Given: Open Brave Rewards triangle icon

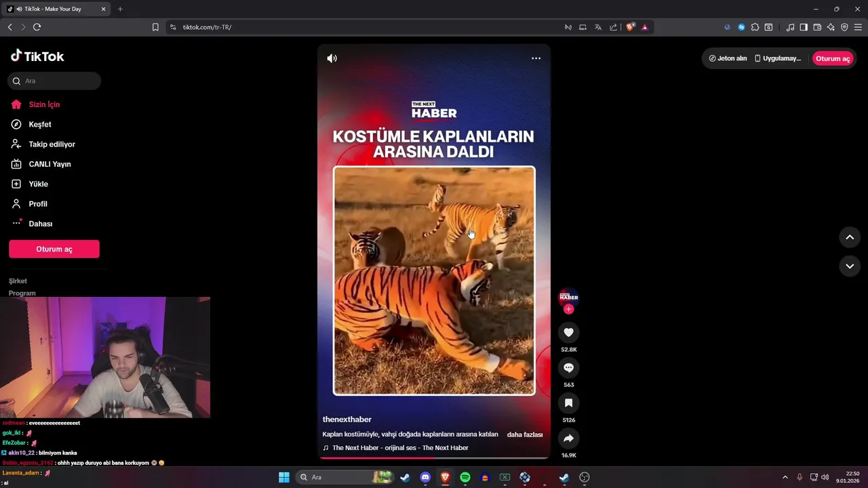Looking at the screenshot, I should tap(645, 27).
